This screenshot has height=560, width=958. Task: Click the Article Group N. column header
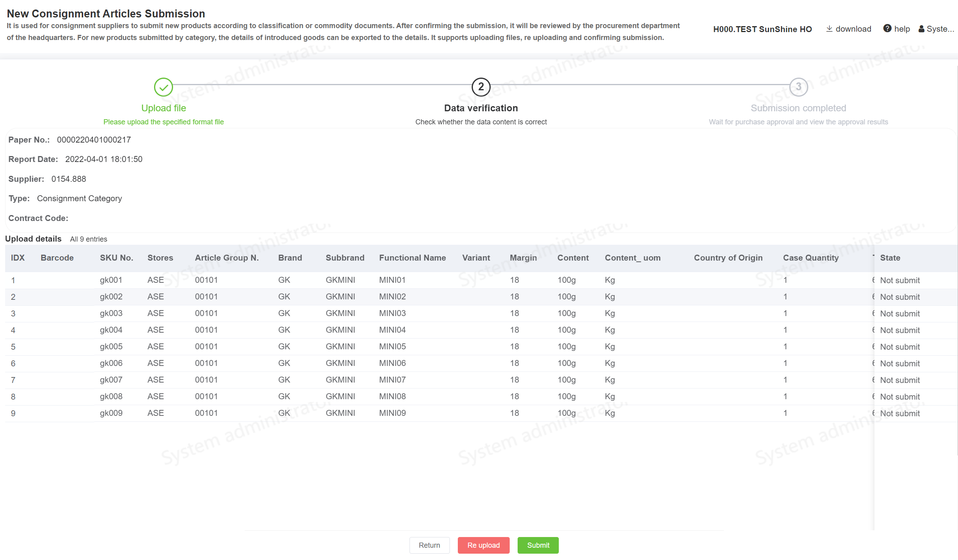click(x=227, y=258)
